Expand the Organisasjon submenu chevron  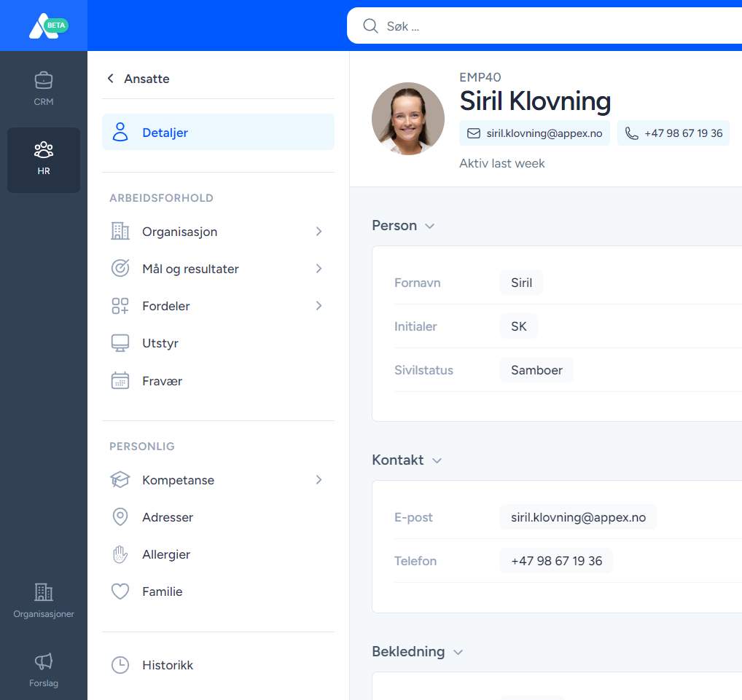point(319,232)
